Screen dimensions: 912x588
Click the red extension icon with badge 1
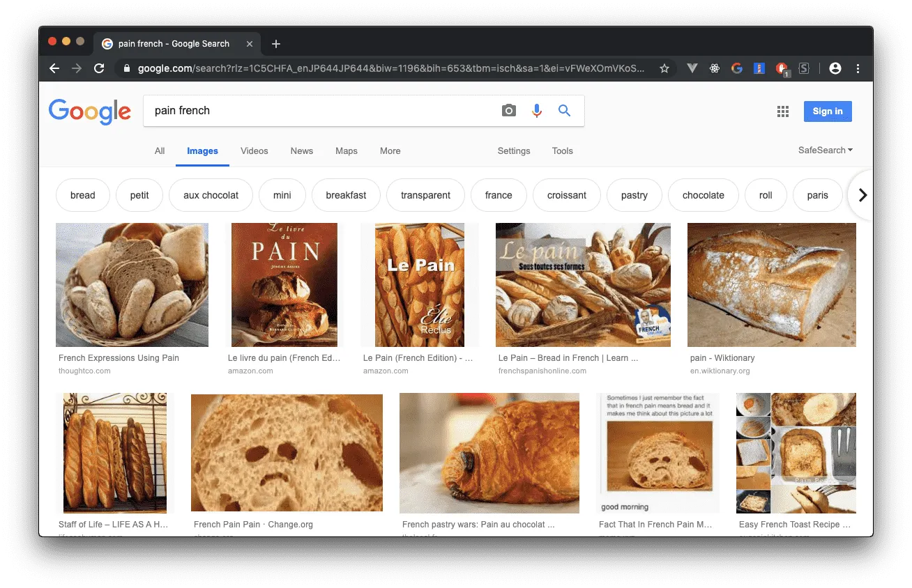pyautogui.click(x=782, y=68)
